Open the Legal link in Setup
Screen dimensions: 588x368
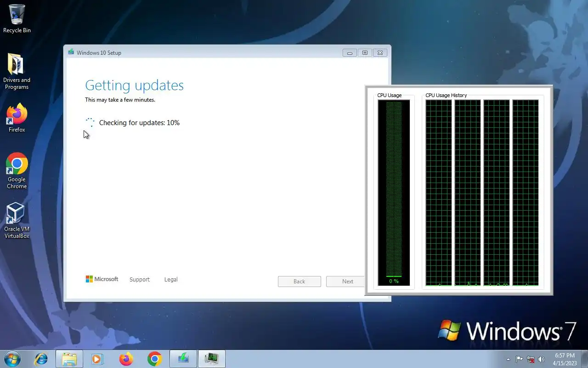(171, 279)
